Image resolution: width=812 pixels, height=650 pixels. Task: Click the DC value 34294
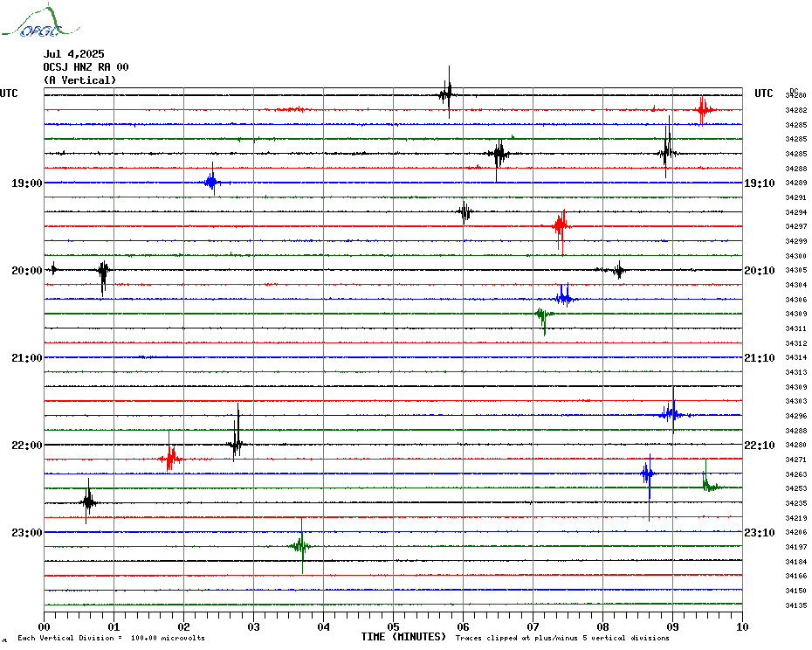[796, 212]
